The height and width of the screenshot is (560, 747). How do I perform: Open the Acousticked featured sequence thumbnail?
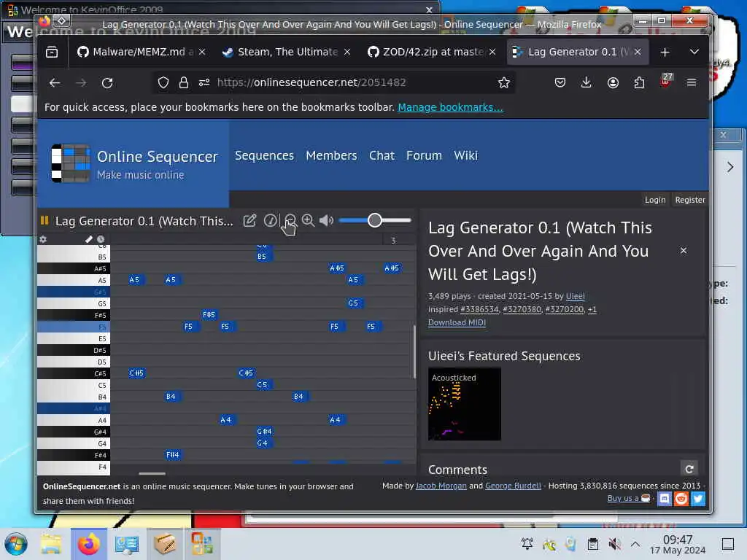pyautogui.click(x=465, y=404)
